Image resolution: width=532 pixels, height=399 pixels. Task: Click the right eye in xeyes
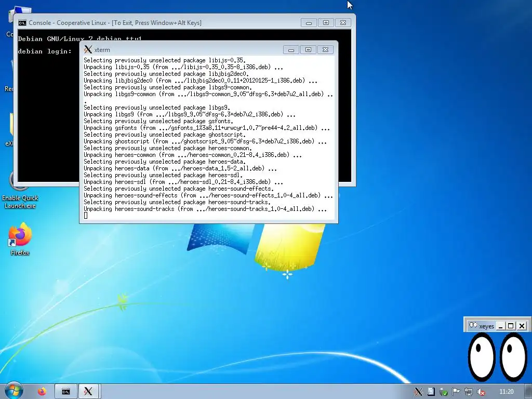513,356
